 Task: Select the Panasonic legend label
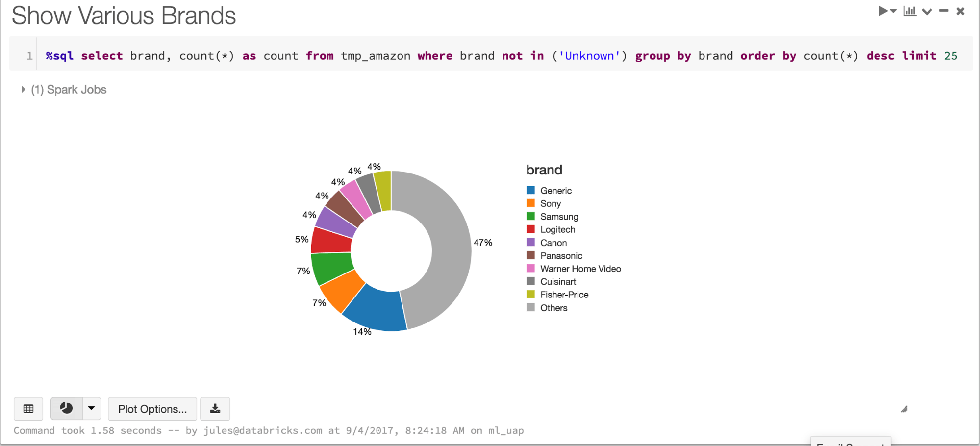point(561,256)
